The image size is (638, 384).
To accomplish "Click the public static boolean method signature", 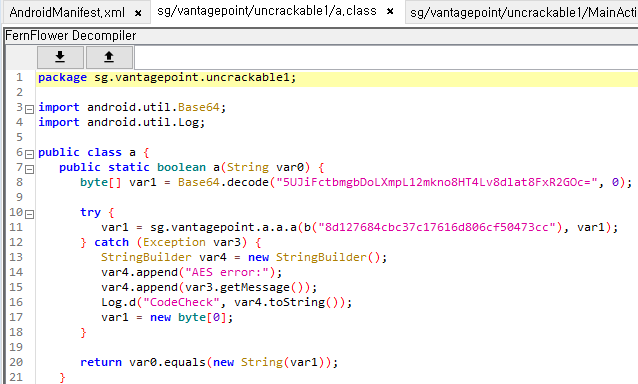I will click(x=192, y=167).
